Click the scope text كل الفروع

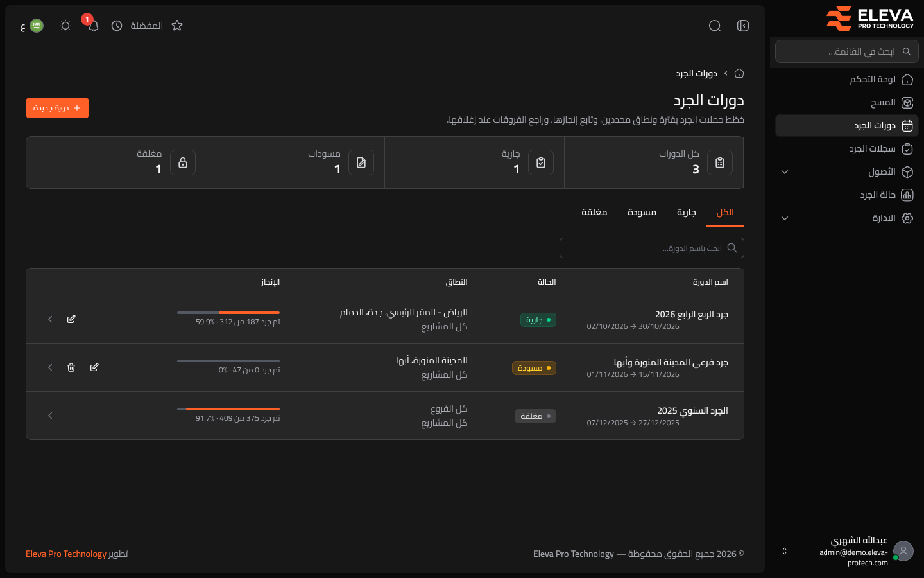[449, 409]
